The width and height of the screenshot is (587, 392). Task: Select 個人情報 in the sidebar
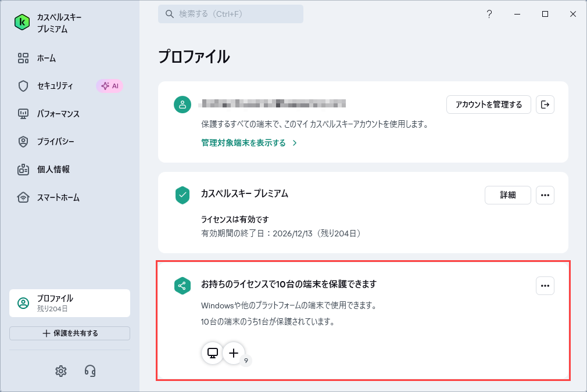point(53,170)
